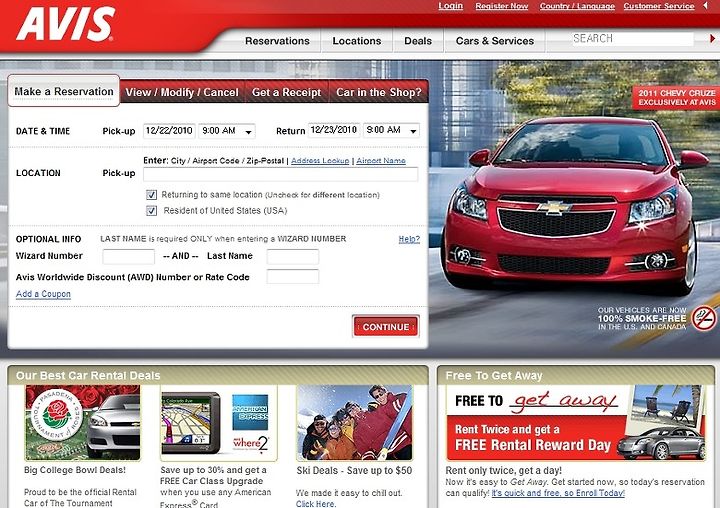Image resolution: width=720 pixels, height=508 pixels.
Task: Switch to the Get a Receipt tab
Action: (x=286, y=92)
